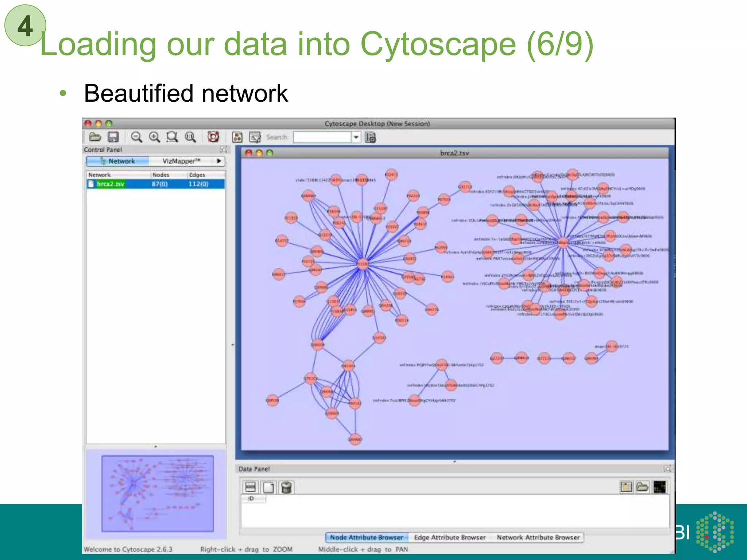Click the Zoom In magnifier icon
The width and height of the screenshot is (747, 560).
click(x=154, y=137)
